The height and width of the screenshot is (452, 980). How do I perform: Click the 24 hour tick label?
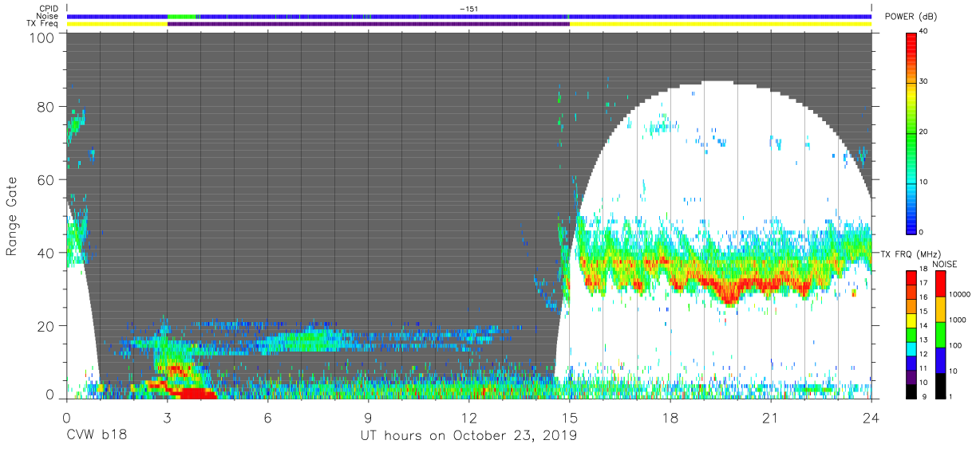[x=871, y=419]
